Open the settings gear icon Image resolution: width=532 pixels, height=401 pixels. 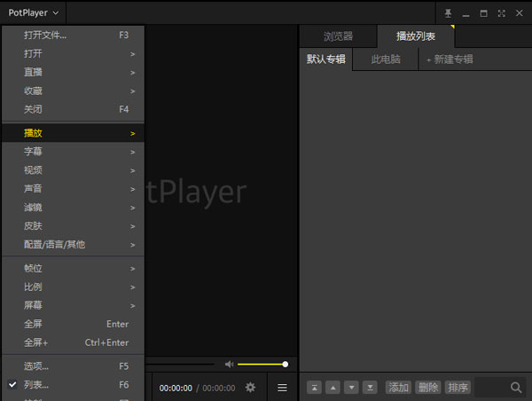point(250,388)
